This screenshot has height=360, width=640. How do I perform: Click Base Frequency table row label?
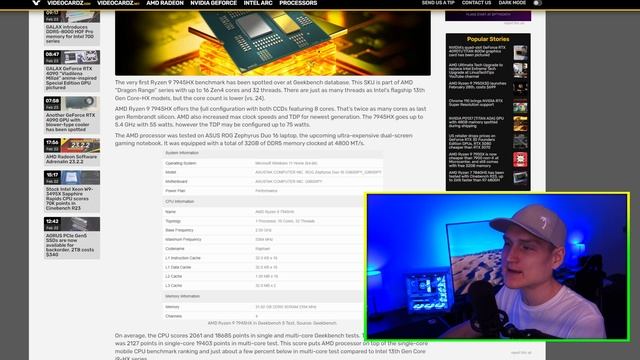[x=179, y=230]
